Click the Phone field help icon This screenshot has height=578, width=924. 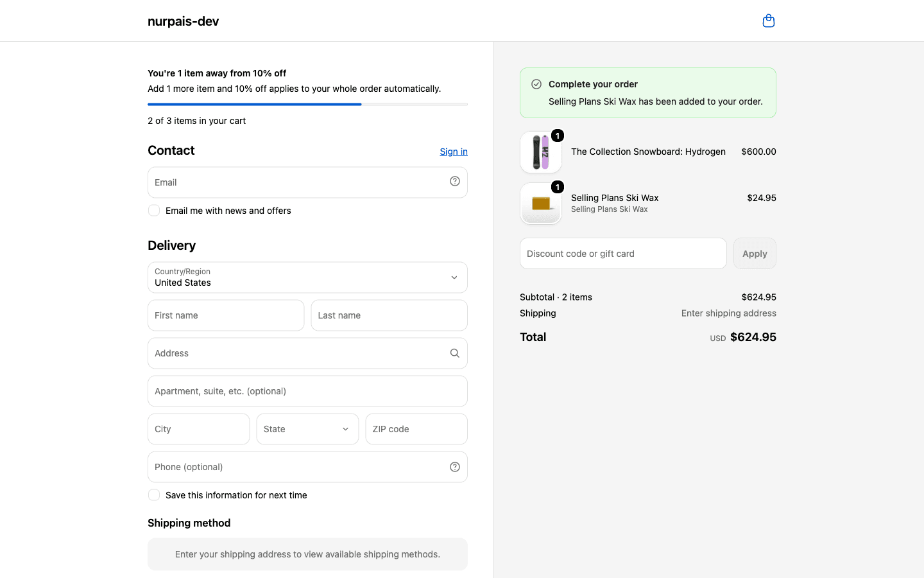pos(455,467)
